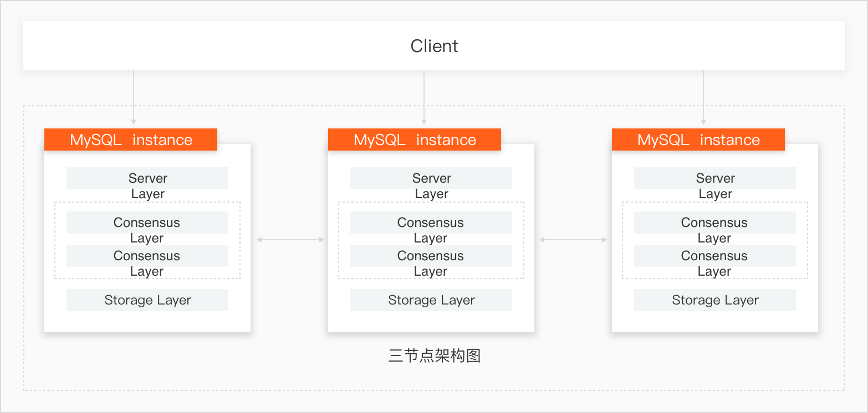Click the 三节点架构图 caption text
The image size is (868, 413).
coord(434,355)
